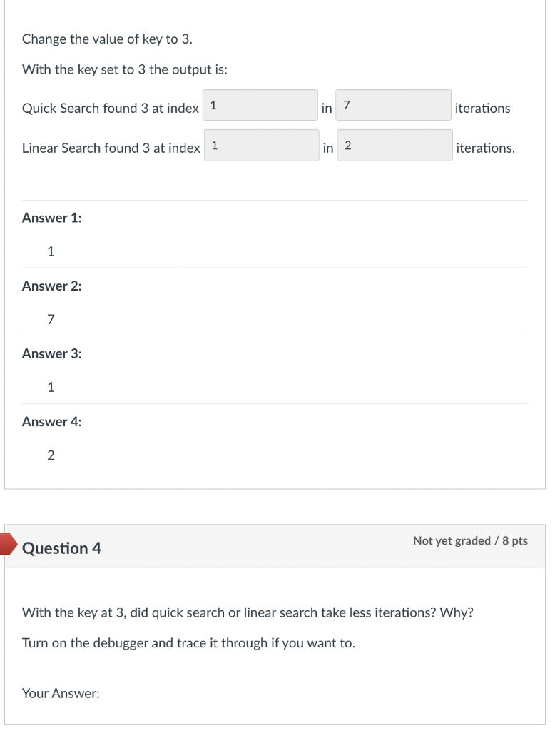Click the Not yet graded / 8 pts label
This screenshot has width=560, height=731.
[469, 541]
